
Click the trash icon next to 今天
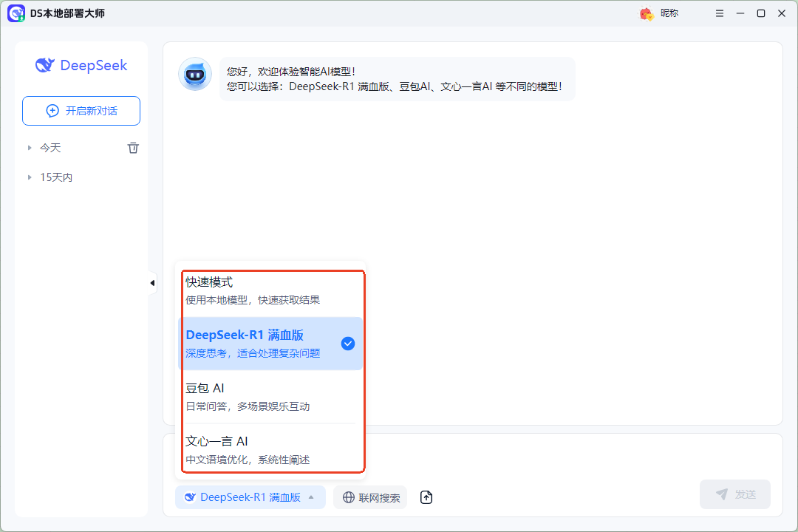[133, 148]
